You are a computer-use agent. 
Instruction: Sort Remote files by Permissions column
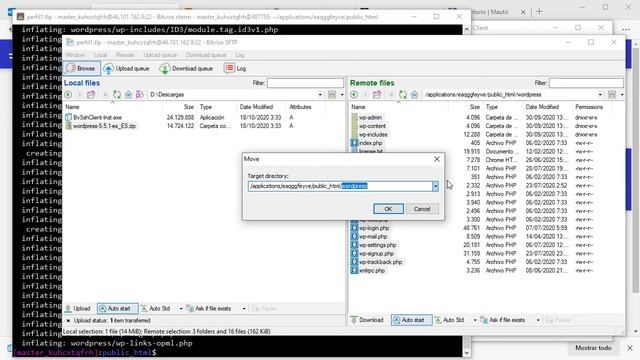(589, 107)
